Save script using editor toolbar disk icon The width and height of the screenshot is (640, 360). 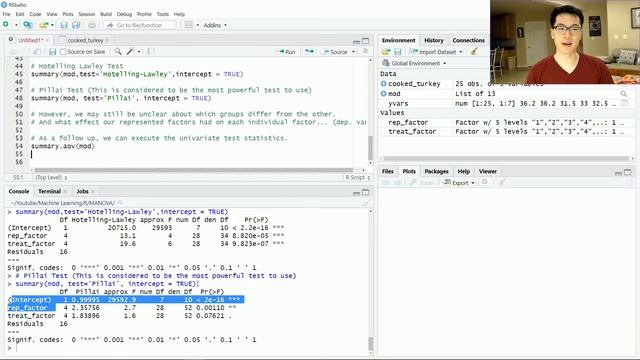(x=52, y=52)
